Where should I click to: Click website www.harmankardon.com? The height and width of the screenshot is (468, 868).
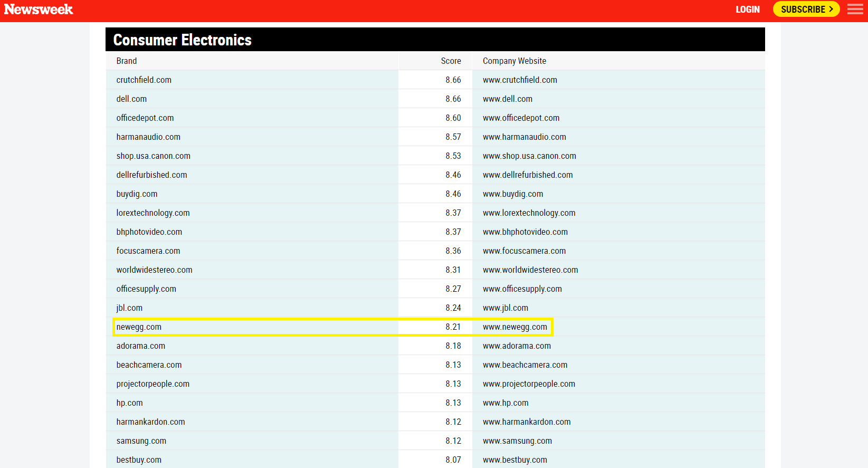point(527,422)
